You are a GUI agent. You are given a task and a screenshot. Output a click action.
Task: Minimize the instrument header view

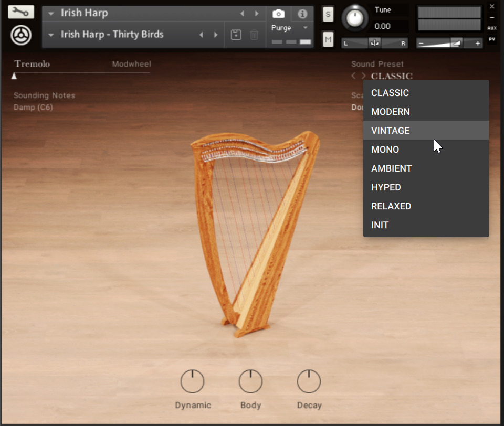point(492,18)
